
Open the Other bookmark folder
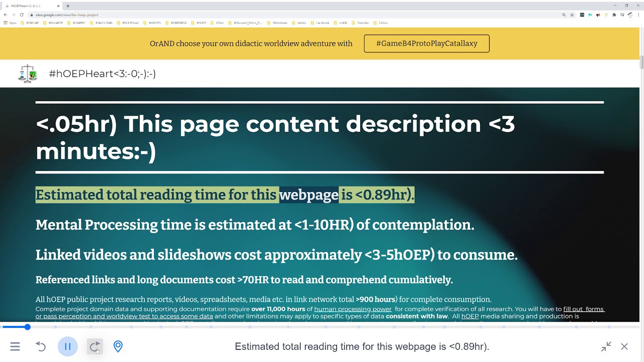pyautogui.click(x=216, y=23)
